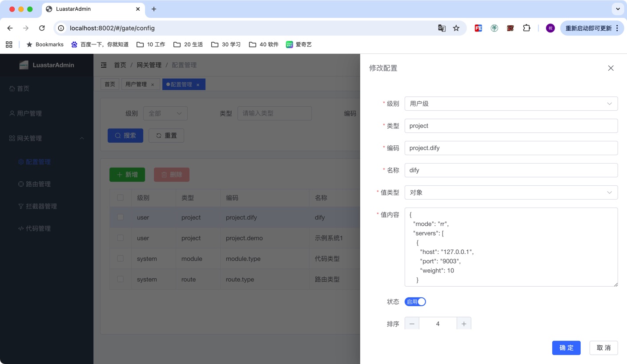Click the 首页 breadcrumb link

click(x=120, y=65)
